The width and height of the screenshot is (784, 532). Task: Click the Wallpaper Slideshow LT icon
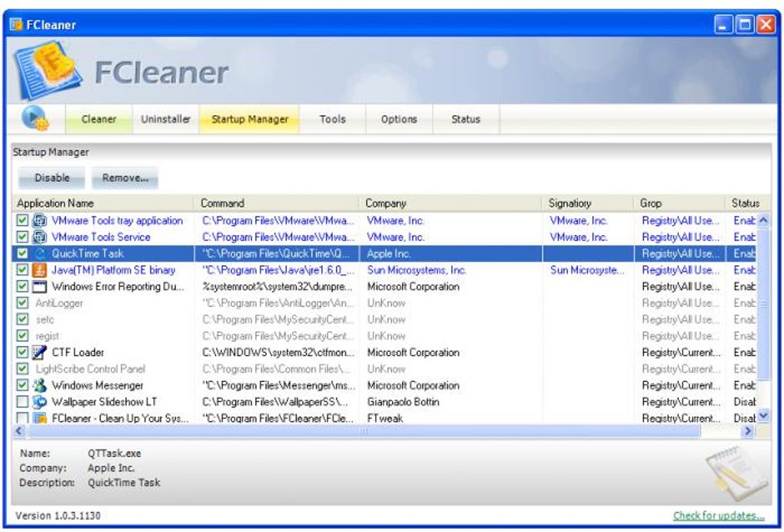point(39,402)
